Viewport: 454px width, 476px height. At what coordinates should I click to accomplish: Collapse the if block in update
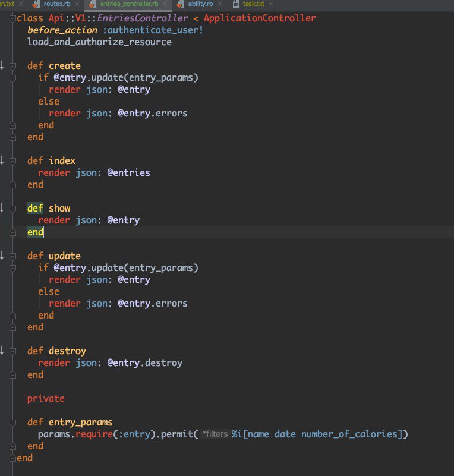tap(12, 268)
